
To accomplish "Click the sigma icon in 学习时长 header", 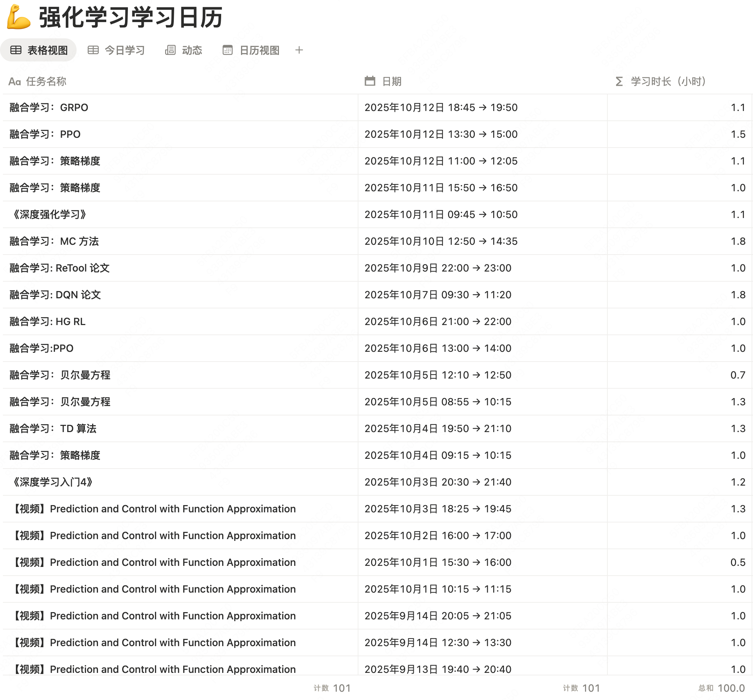I will click(619, 81).
